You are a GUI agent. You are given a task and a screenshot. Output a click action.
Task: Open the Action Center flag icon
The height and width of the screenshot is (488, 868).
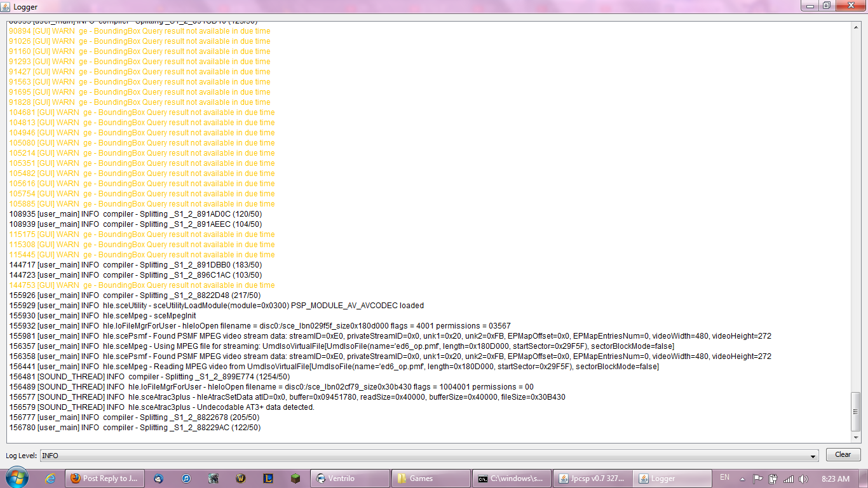pos(757,478)
